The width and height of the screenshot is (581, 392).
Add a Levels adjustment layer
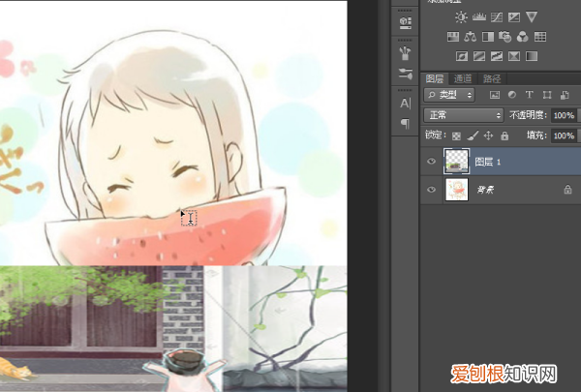(478, 17)
